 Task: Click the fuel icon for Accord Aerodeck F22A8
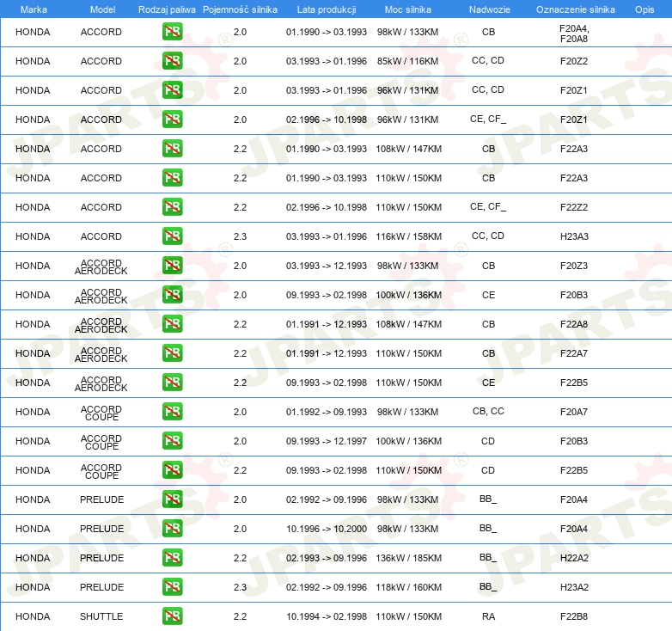click(172, 323)
